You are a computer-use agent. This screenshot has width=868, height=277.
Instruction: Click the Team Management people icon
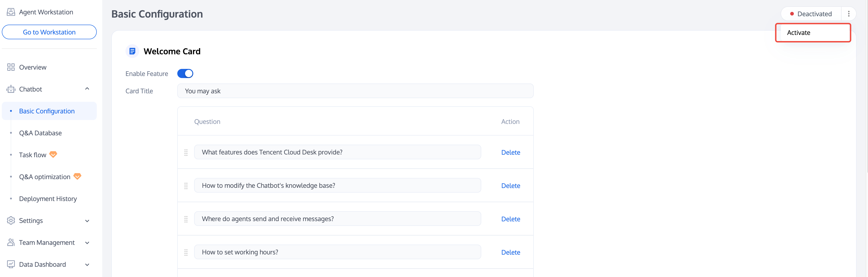(x=11, y=242)
